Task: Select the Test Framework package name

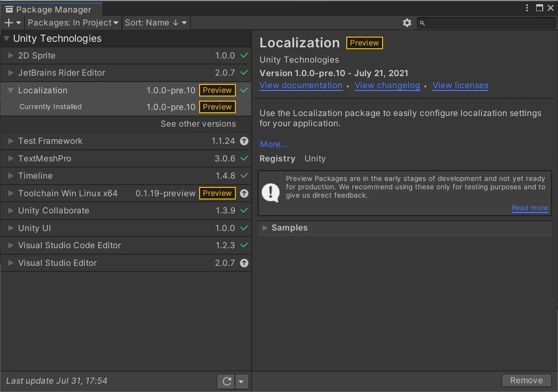Action: pyautogui.click(x=50, y=141)
